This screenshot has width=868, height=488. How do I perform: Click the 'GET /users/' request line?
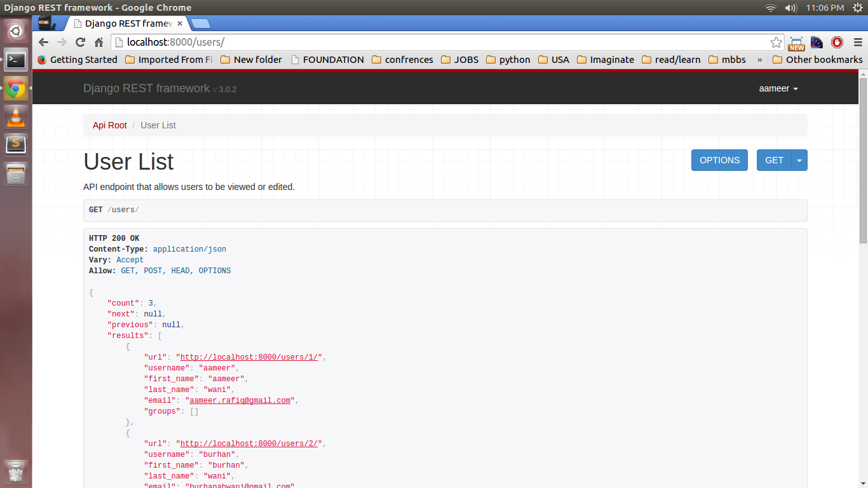[x=114, y=210]
